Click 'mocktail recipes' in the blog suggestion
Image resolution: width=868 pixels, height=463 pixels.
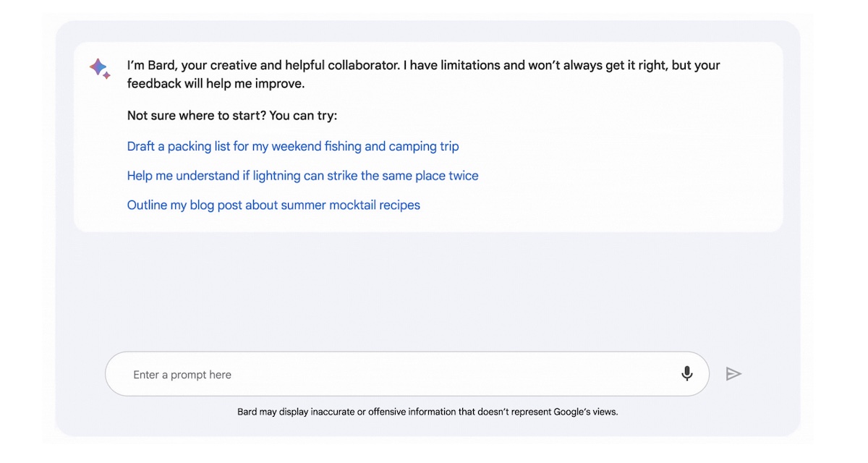pyautogui.click(x=375, y=205)
